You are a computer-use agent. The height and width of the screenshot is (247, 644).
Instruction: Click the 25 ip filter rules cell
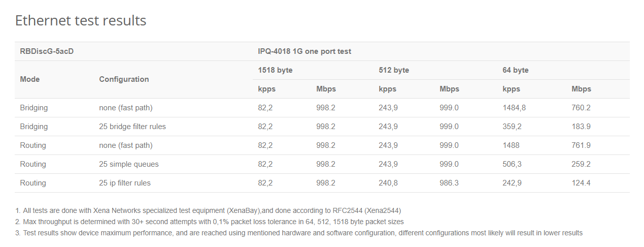(125, 183)
